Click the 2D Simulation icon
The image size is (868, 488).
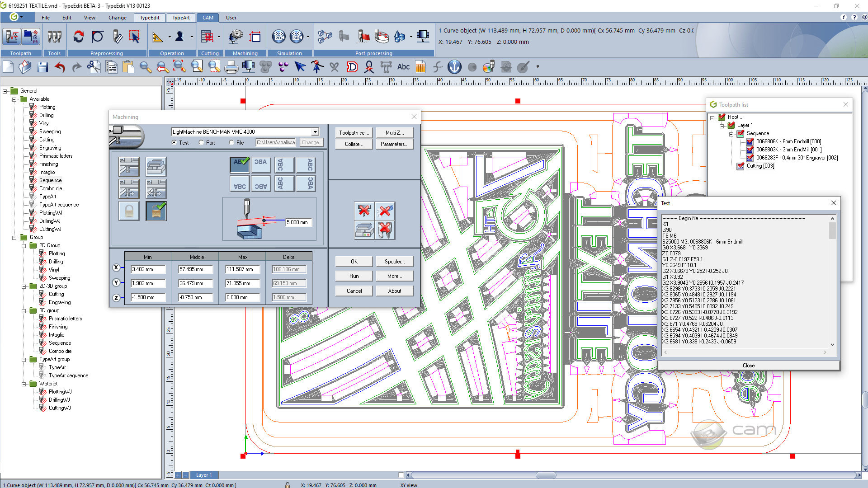click(x=279, y=37)
